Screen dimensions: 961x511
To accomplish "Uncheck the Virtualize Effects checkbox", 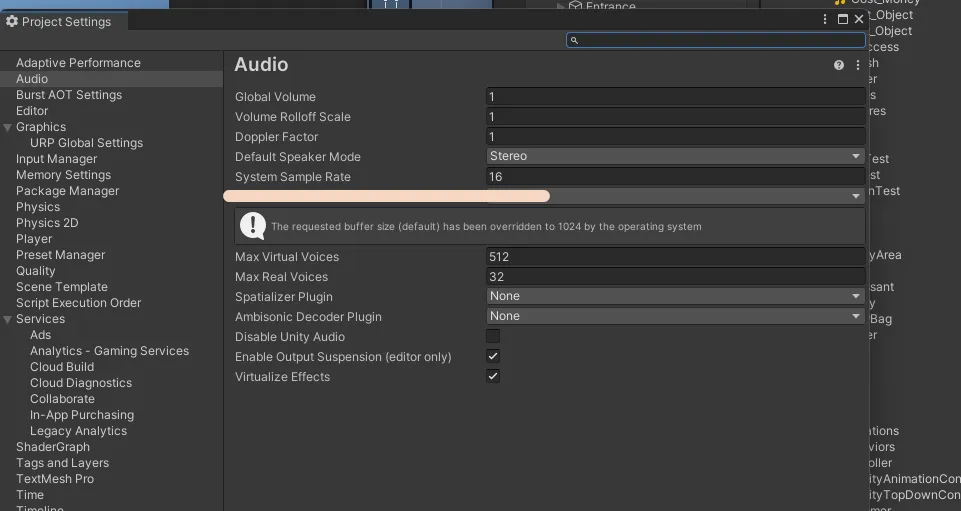I will (x=493, y=376).
